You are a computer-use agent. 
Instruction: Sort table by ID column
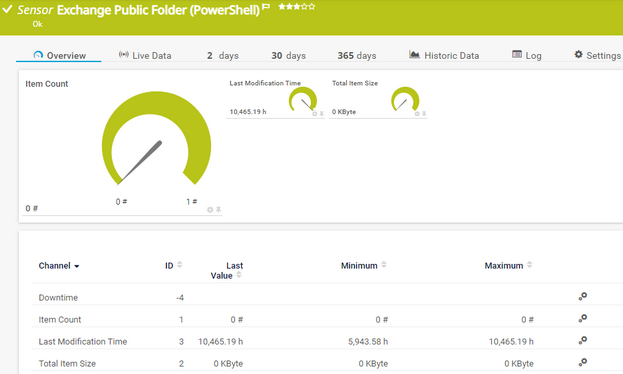[x=174, y=265]
